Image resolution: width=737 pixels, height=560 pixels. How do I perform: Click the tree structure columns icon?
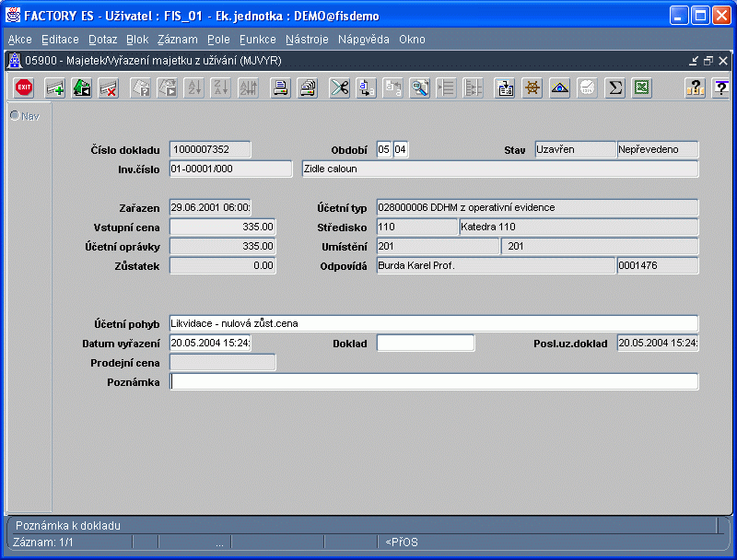point(474,87)
